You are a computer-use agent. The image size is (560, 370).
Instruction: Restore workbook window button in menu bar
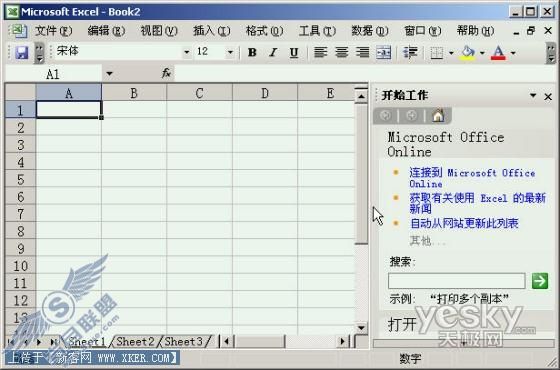531,31
